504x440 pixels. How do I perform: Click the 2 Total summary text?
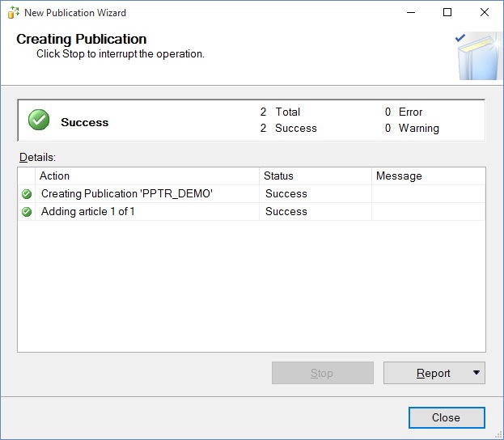(280, 112)
